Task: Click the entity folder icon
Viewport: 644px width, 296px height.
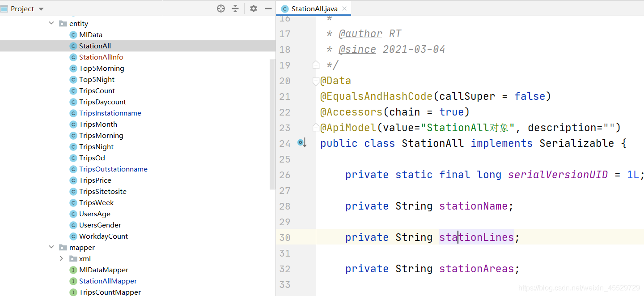Action: [63, 23]
